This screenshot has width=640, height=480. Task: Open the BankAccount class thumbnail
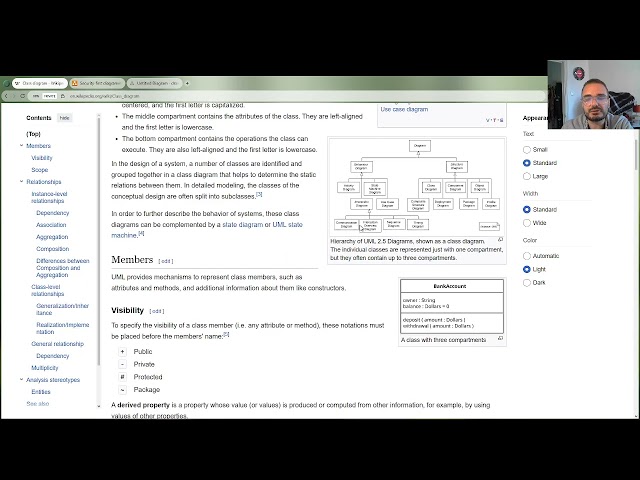[x=452, y=306]
